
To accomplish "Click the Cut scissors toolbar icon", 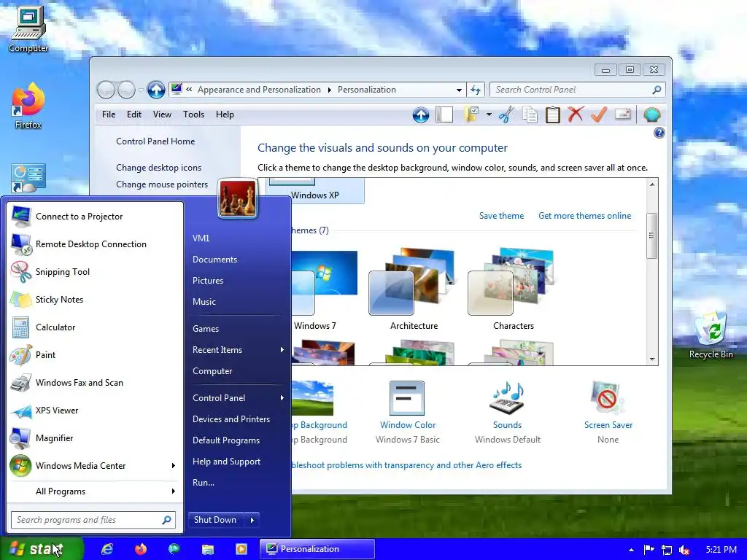I will pyautogui.click(x=506, y=114).
